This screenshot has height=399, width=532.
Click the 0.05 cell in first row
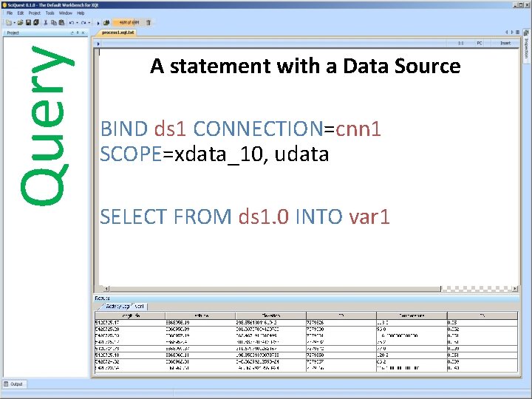click(482, 323)
